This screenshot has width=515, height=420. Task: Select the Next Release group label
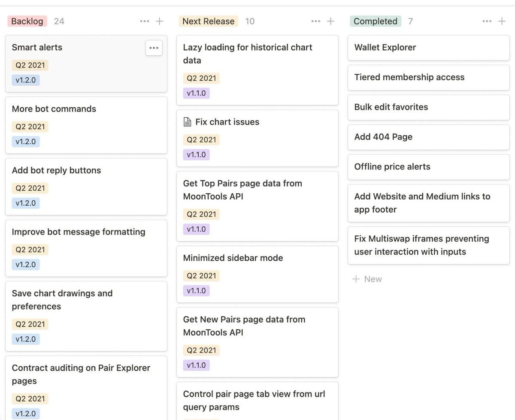point(209,21)
